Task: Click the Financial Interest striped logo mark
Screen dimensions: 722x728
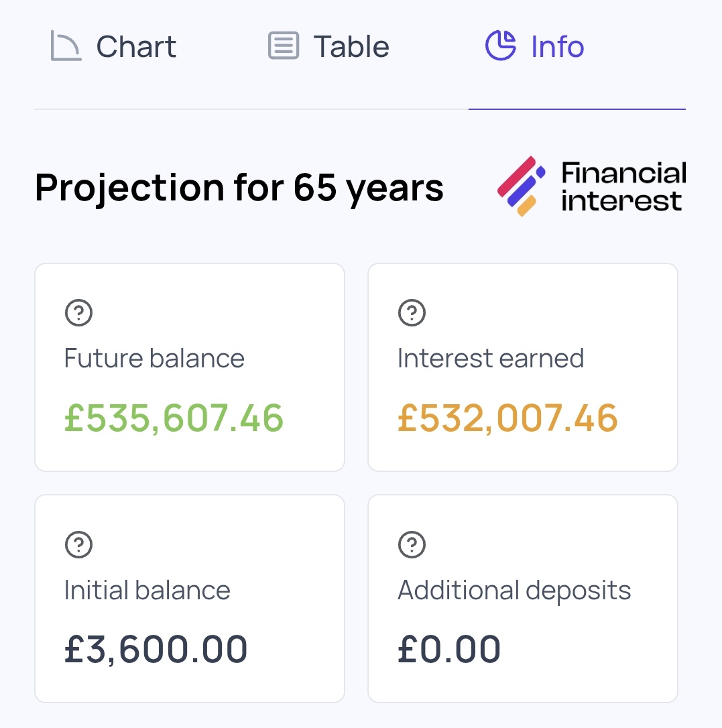Action: (521, 186)
